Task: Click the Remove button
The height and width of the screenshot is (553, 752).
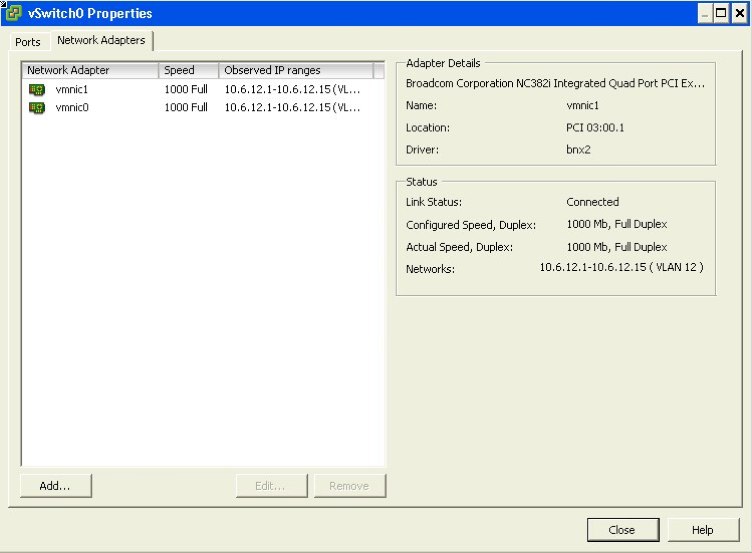Action: (x=350, y=486)
